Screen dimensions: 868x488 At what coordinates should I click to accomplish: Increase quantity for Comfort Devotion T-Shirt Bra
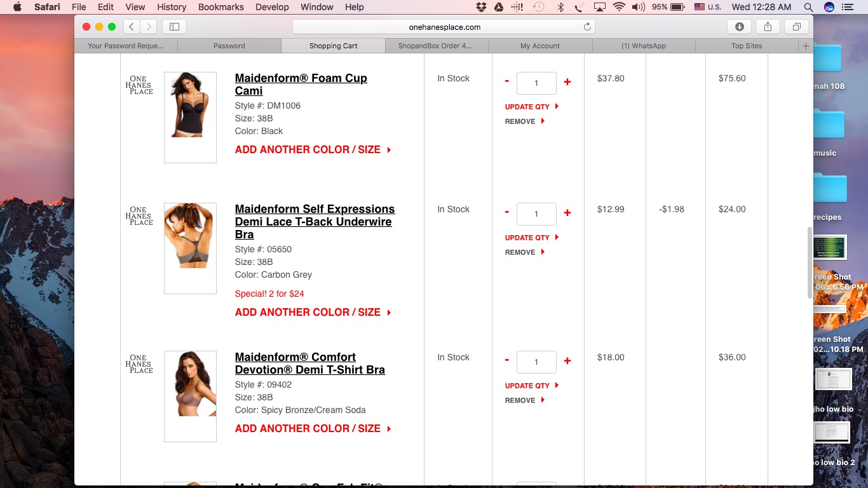tap(567, 361)
